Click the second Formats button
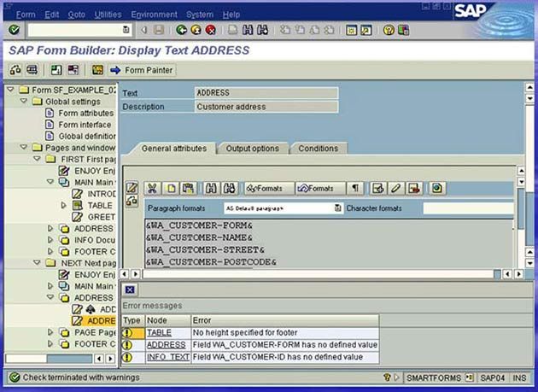 320,189
